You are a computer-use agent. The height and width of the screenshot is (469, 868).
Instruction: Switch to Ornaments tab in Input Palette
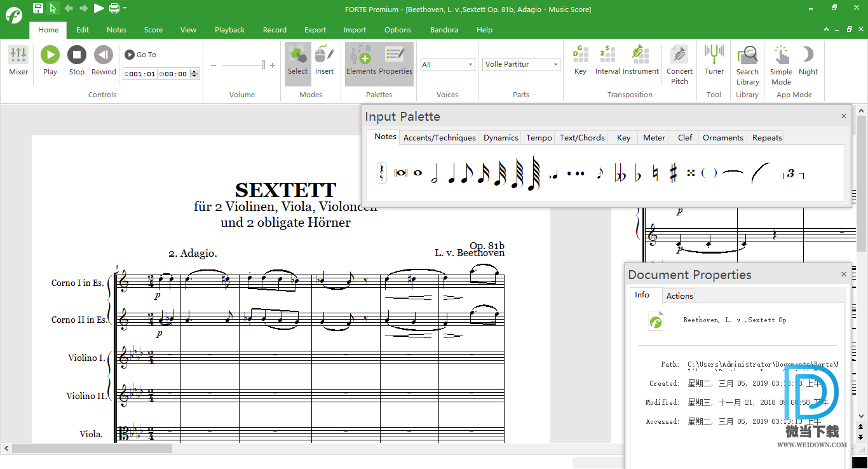pos(722,137)
